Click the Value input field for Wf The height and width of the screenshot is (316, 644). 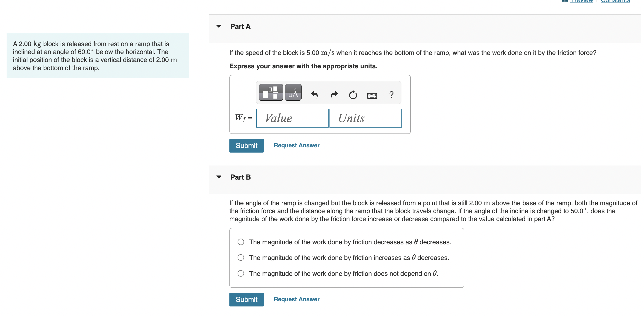tap(292, 118)
